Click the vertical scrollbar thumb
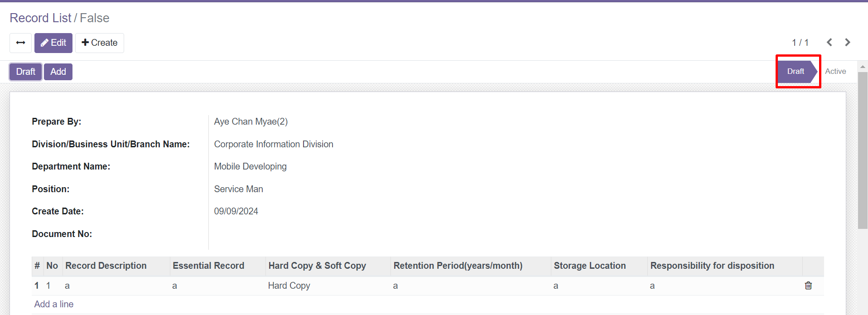Screen dimensions: 868x315 (x=863, y=150)
